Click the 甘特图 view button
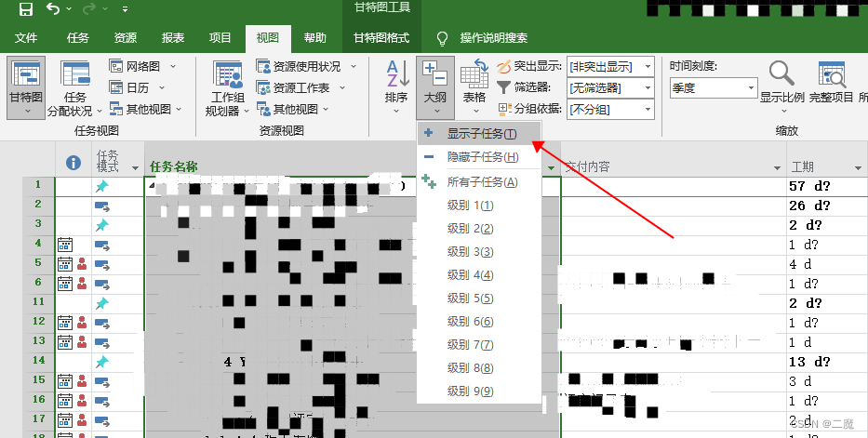868x438 pixels. (26, 88)
